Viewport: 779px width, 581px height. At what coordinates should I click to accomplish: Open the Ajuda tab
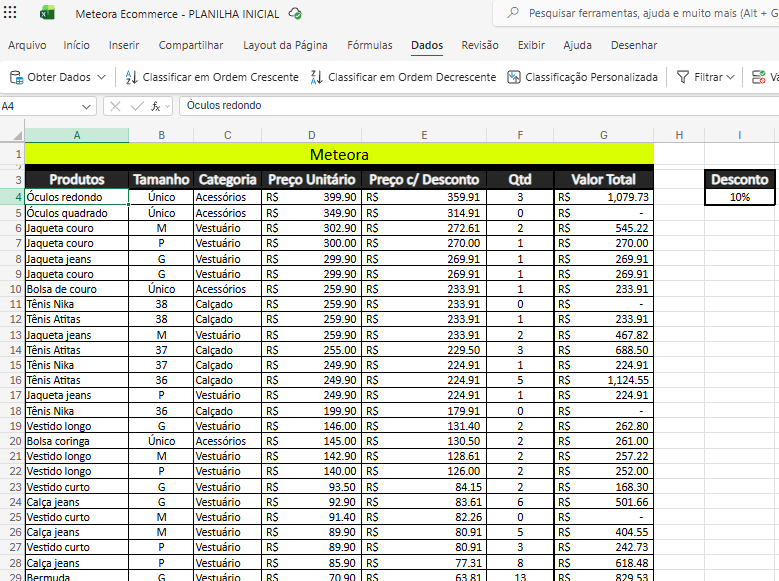577,45
